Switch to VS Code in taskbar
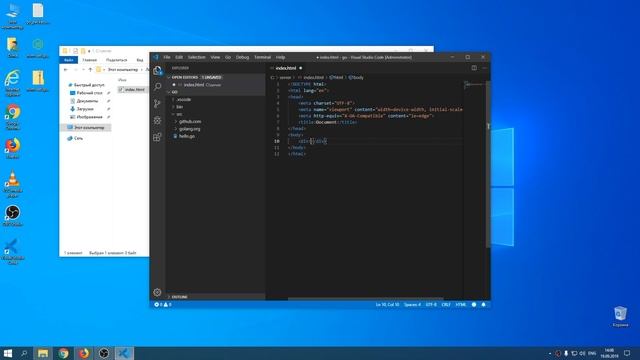Screen dimensions: 640x360 tap(124, 353)
